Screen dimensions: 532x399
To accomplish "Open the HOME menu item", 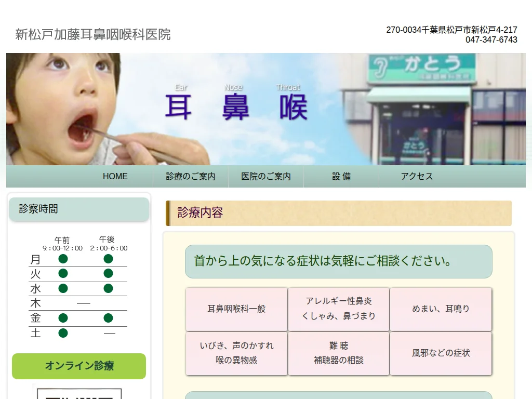I will [x=115, y=176].
